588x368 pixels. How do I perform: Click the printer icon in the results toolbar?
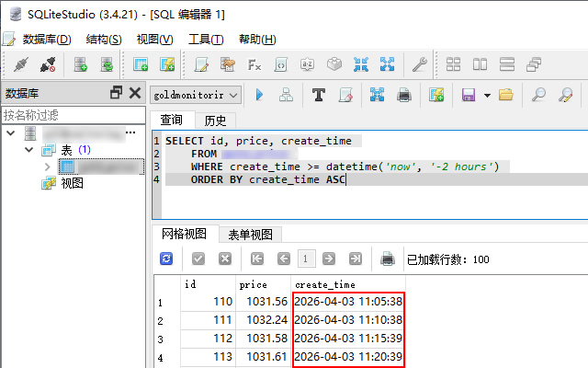point(388,259)
